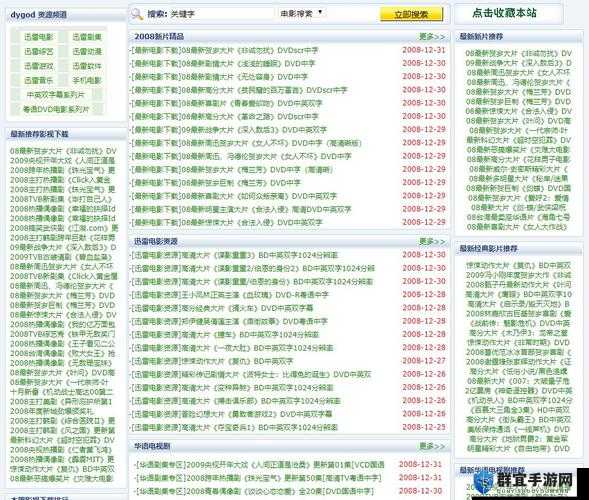
Task: Open the 中英双字幕系列片 link
Action: coord(56,95)
